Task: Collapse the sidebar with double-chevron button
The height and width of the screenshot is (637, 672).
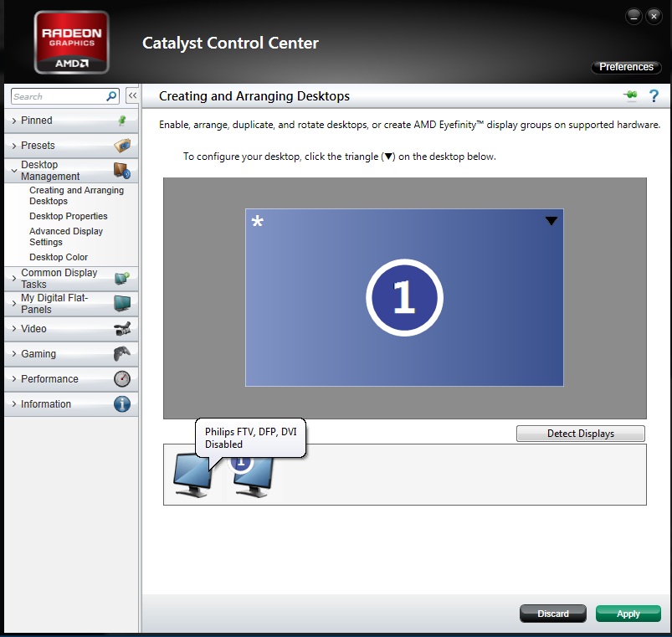Action: tap(132, 95)
